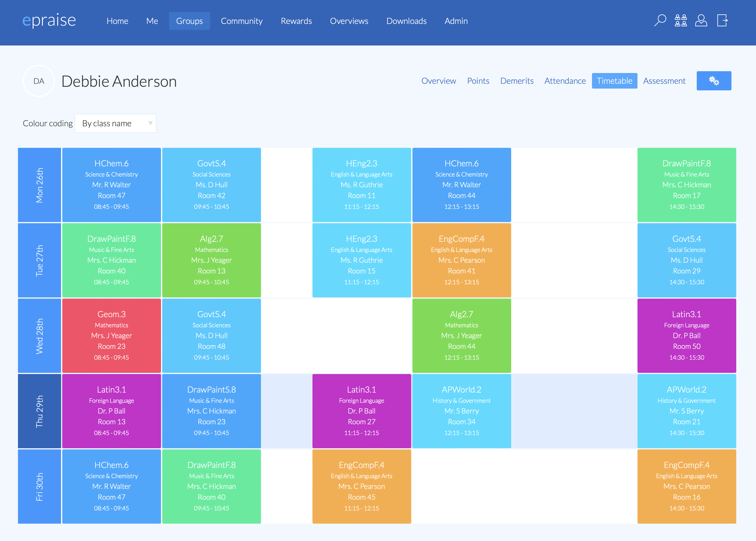Open Tuesday DrawPaintF.8 lesson in Room 40
The image size is (756, 541).
coord(112,260)
